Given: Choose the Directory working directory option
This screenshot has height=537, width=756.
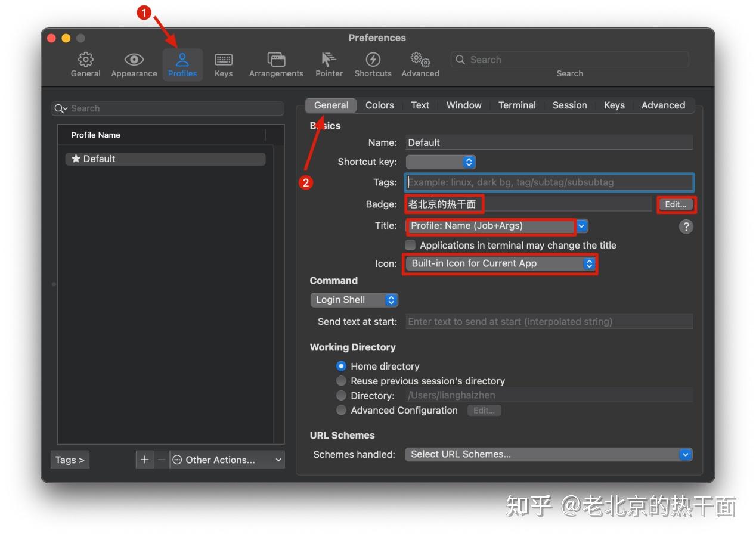Looking at the screenshot, I should [341, 395].
